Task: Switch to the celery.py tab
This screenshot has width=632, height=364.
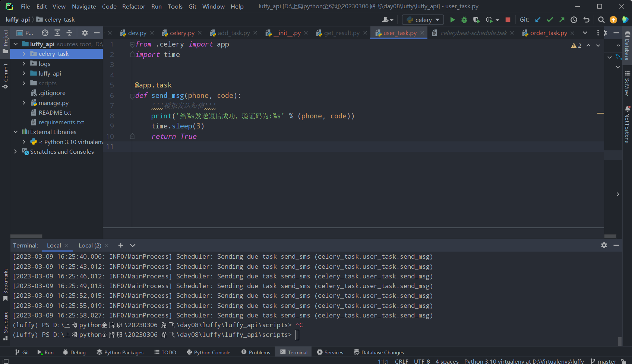Action: (182, 33)
